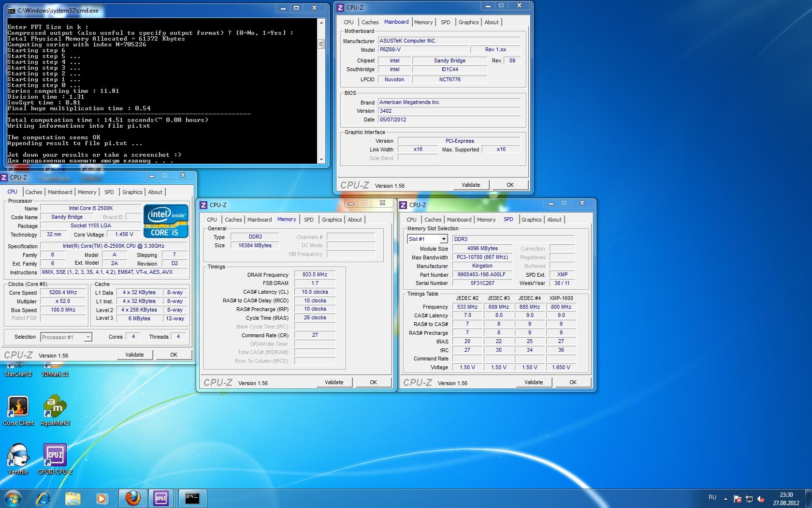This screenshot has width=812, height=508.
Task: Select the CPU-Z taskbar button
Action: pyautogui.click(x=161, y=498)
